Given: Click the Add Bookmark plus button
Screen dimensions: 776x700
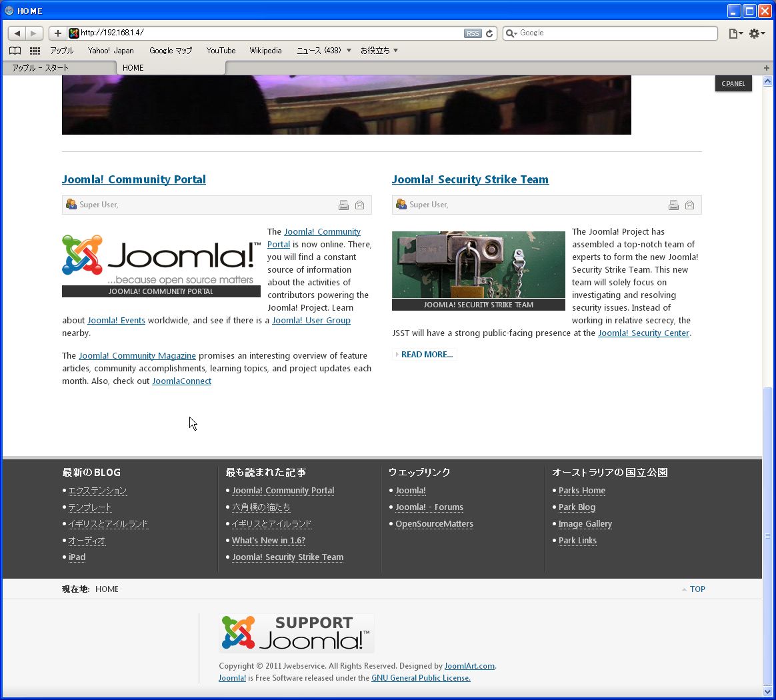Looking at the screenshot, I should (x=58, y=33).
